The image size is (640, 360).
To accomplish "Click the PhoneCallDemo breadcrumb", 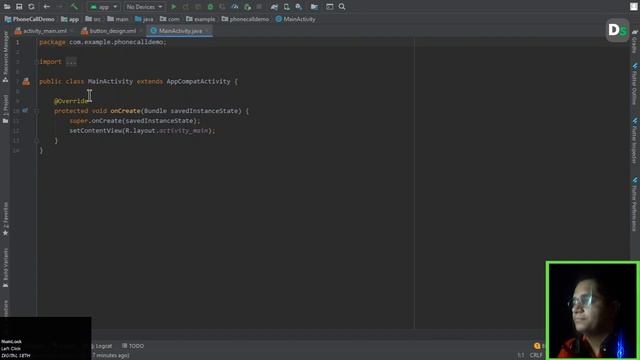I will pyautogui.click(x=29, y=19).
